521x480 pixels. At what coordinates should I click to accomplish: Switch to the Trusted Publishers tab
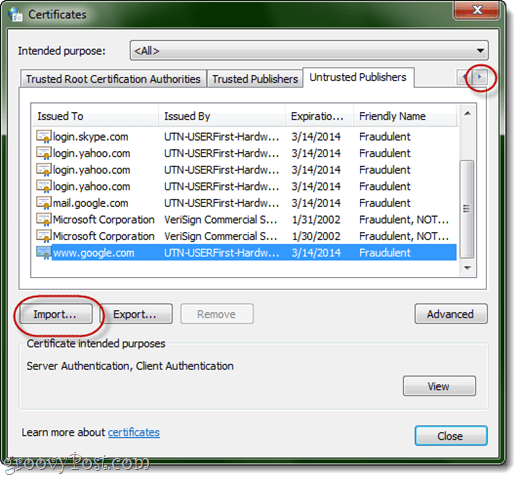[255, 79]
